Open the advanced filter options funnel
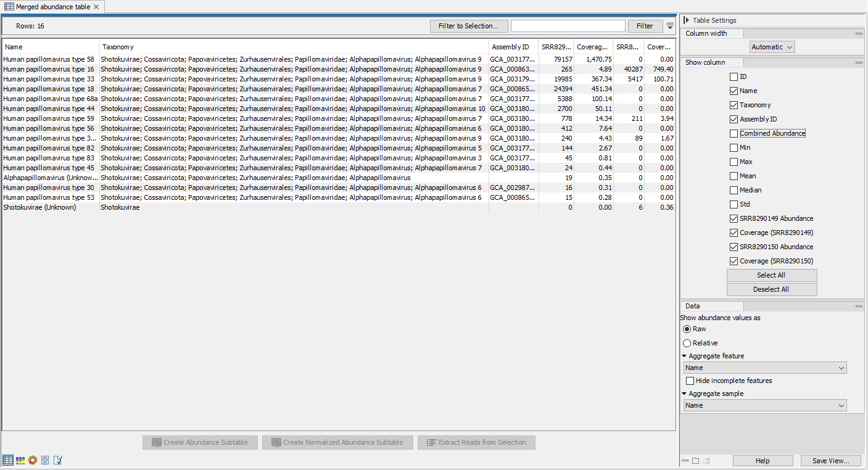 pos(670,26)
